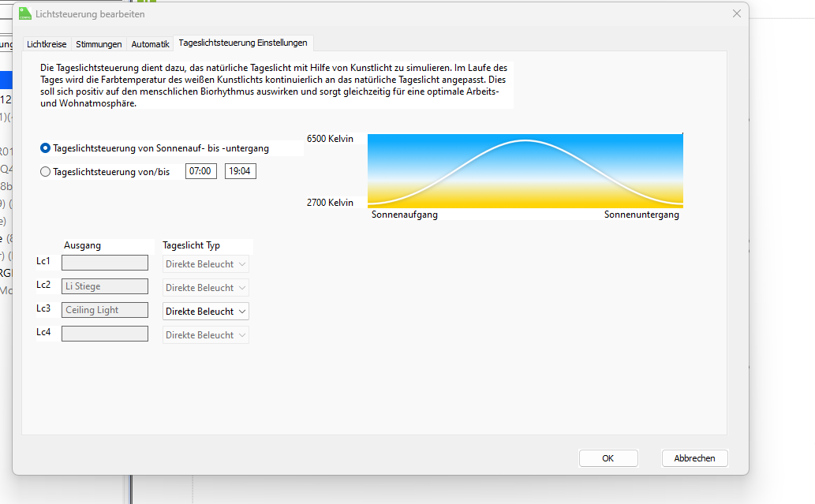Click the Sonnenaufgang label
This screenshot has width=815, height=504.
tap(405, 215)
